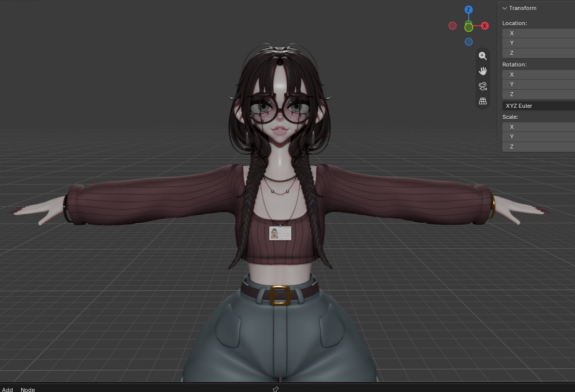Click the green Y axis gizmo circle
Screen dimensions: 575x392
[469, 27]
